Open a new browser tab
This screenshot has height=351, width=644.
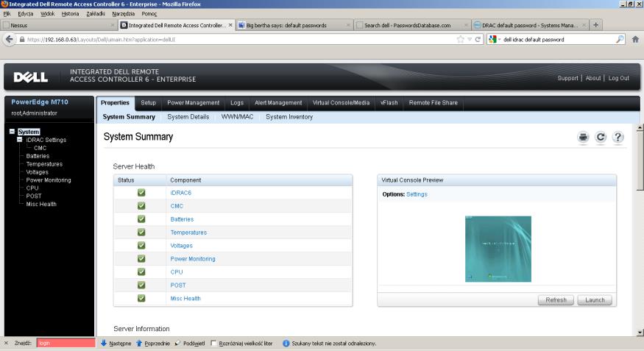(x=595, y=25)
